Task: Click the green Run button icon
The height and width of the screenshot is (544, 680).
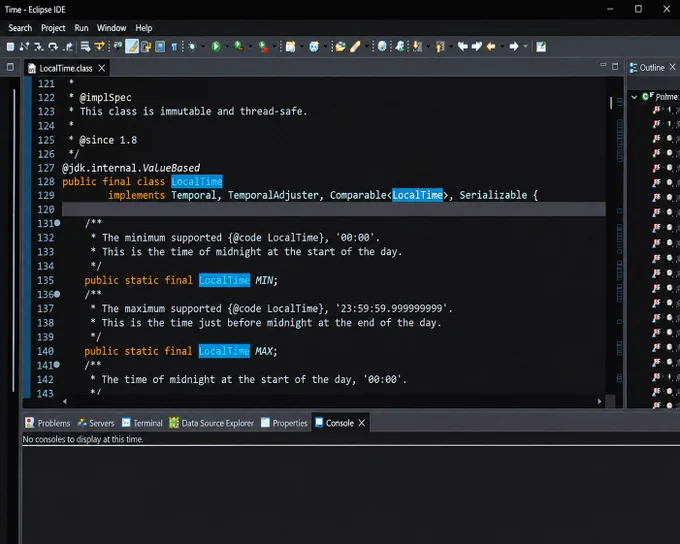Action: [x=216, y=46]
